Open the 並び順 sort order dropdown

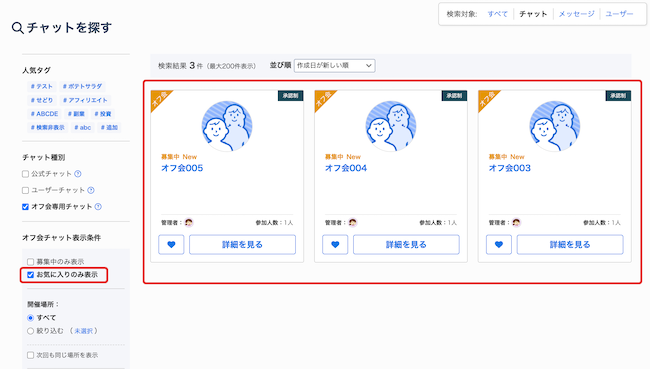[335, 66]
